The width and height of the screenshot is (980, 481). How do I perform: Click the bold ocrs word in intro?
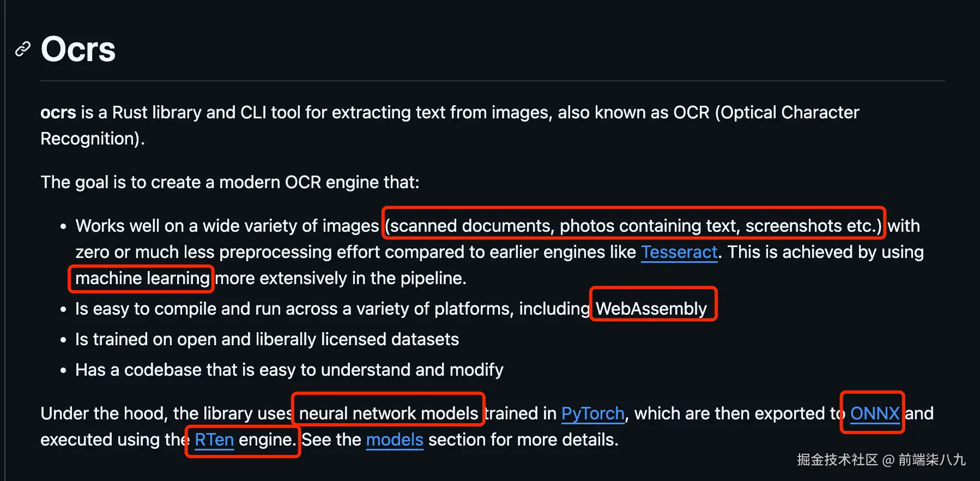tap(58, 112)
